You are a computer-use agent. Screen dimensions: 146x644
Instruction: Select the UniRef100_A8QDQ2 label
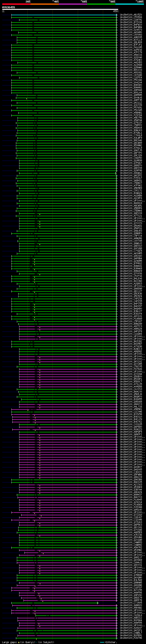131,351
